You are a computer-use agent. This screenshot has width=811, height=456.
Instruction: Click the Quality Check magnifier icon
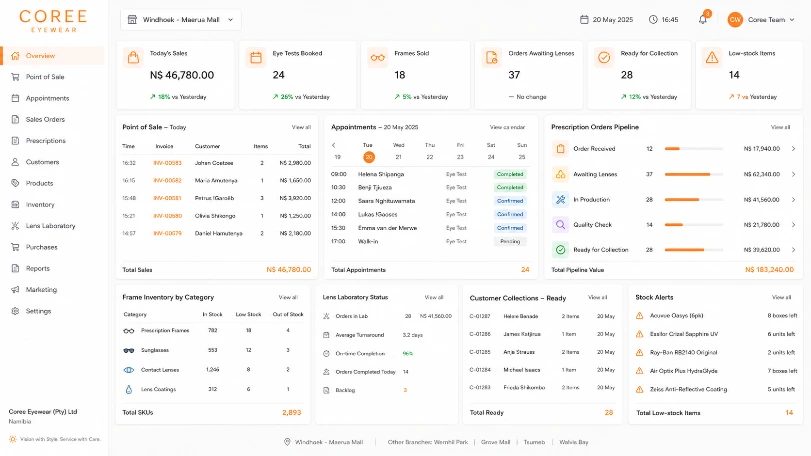(x=560, y=225)
